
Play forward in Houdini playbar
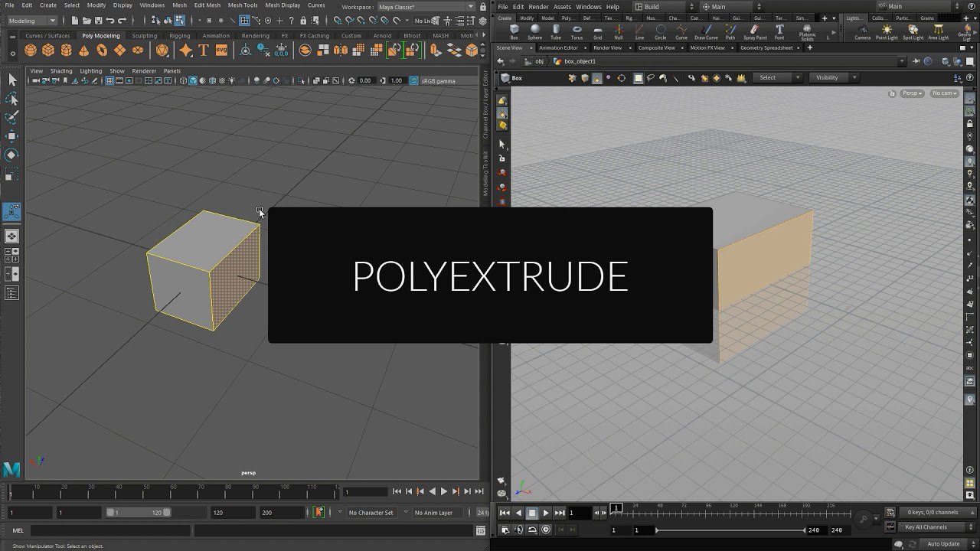(545, 513)
